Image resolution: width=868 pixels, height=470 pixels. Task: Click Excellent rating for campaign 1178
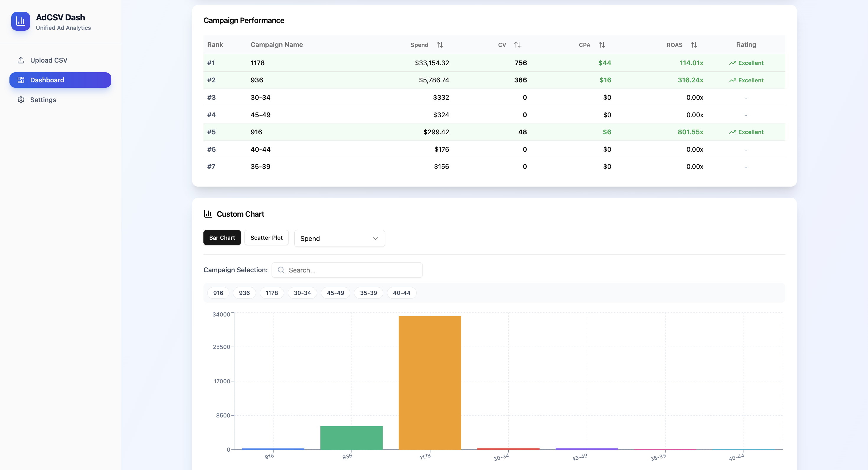[x=746, y=63]
